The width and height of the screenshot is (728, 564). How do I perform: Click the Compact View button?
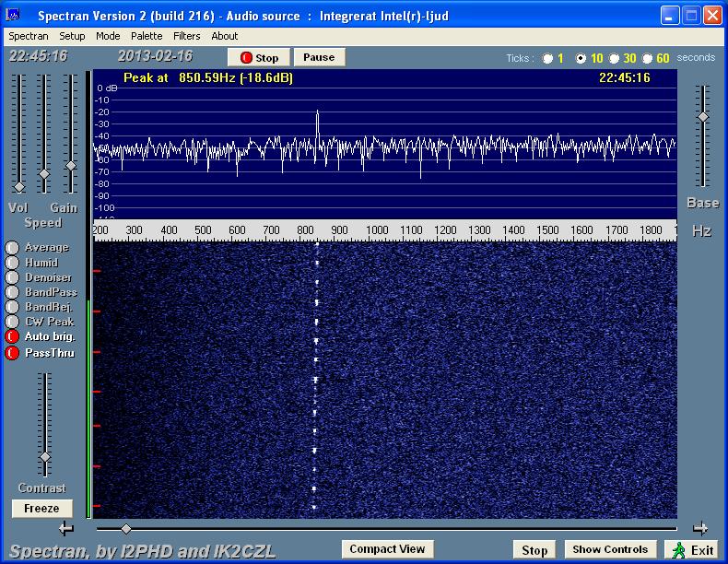(x=387, y=549)
